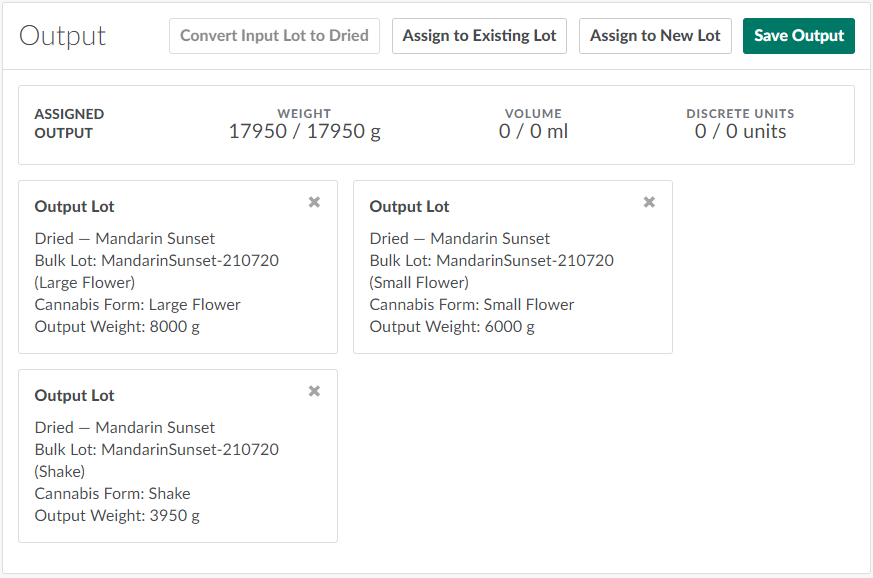
Task: Delete the Shake output lot card
Action: point(314,391)
